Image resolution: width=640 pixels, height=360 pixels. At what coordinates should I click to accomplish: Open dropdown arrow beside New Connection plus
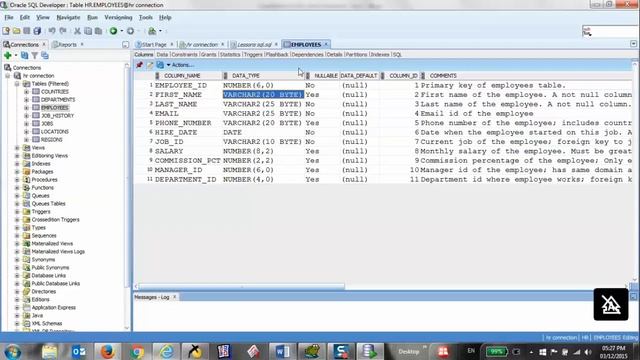(16, 56)
